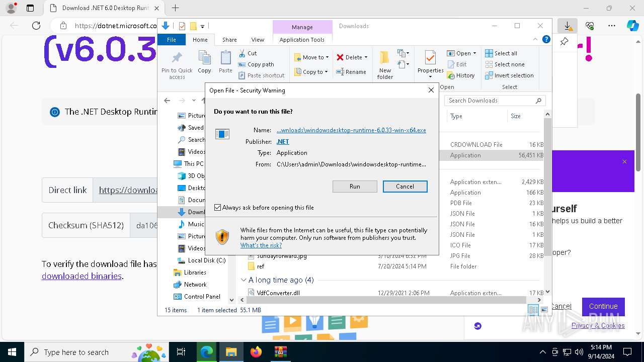Switch to Details view icon in status bar
The width and height of the screenshot is (644, 362).
coord(534,310)
